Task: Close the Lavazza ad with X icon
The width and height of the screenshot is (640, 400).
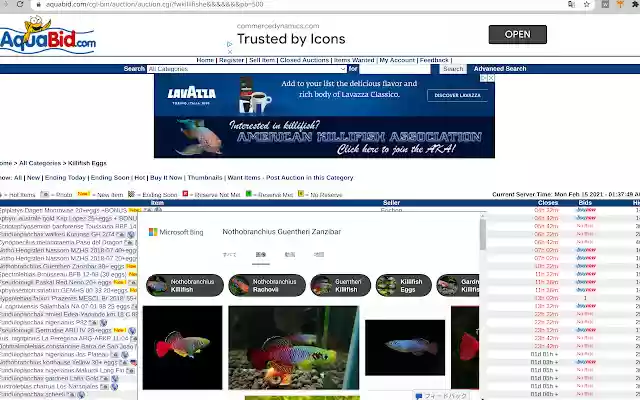Action: coord(491,78)
